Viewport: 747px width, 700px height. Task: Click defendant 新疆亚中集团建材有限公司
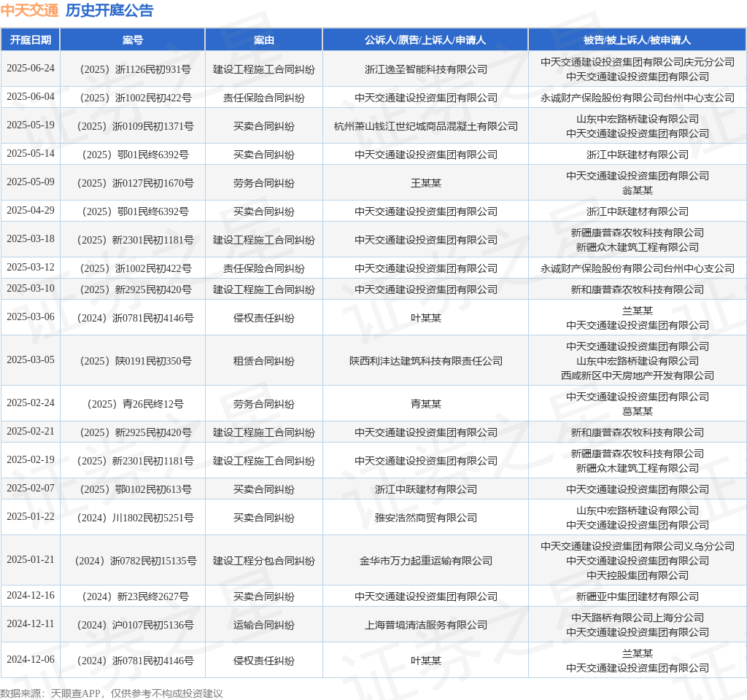pyautogui.click(x=638, y=596)
